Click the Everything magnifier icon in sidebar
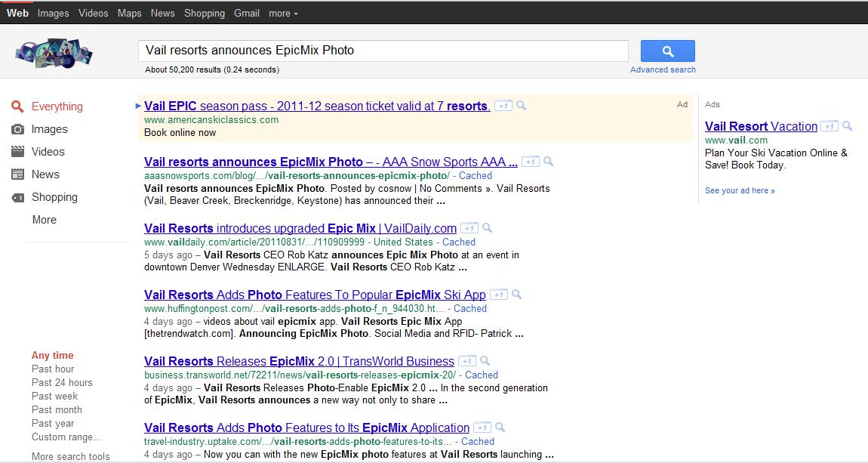 pos(17,106)
